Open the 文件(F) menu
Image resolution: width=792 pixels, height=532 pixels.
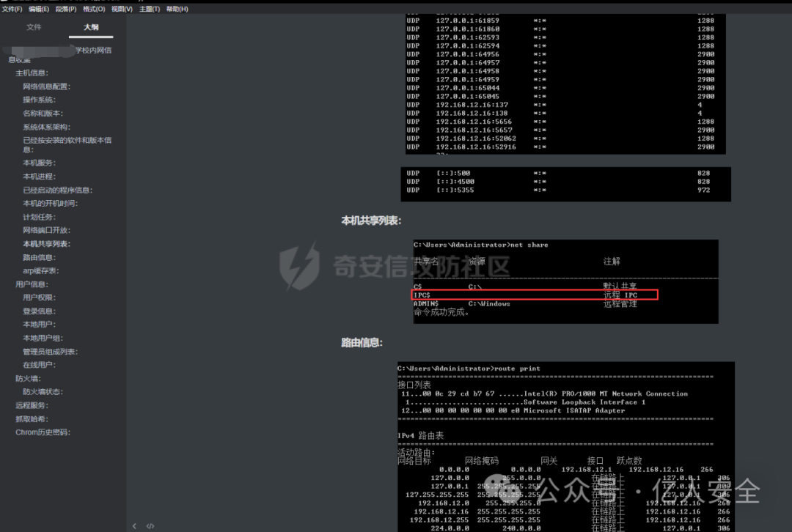(12, 9)
